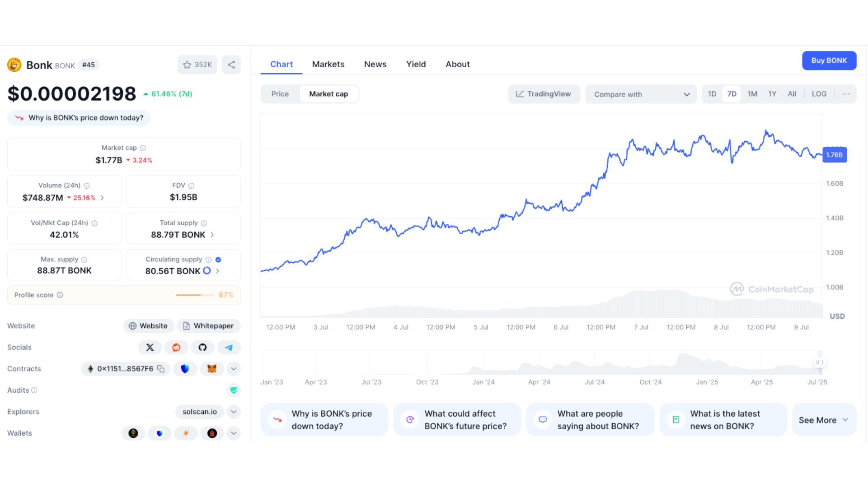Open Volume (24h) info icon
The image size is (868, 488).
click(87, 186)
